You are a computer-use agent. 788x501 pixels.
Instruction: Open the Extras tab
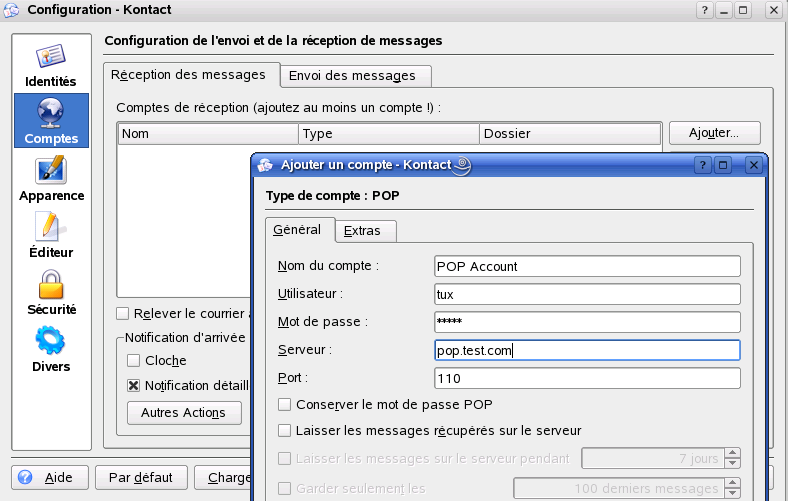click(365, 231)
